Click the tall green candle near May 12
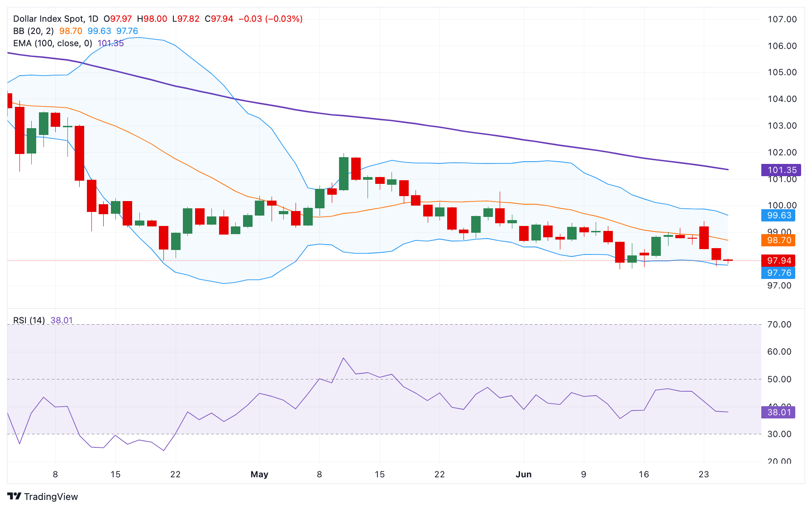Viewport: 812px width, 509px height. pos(344,173)
